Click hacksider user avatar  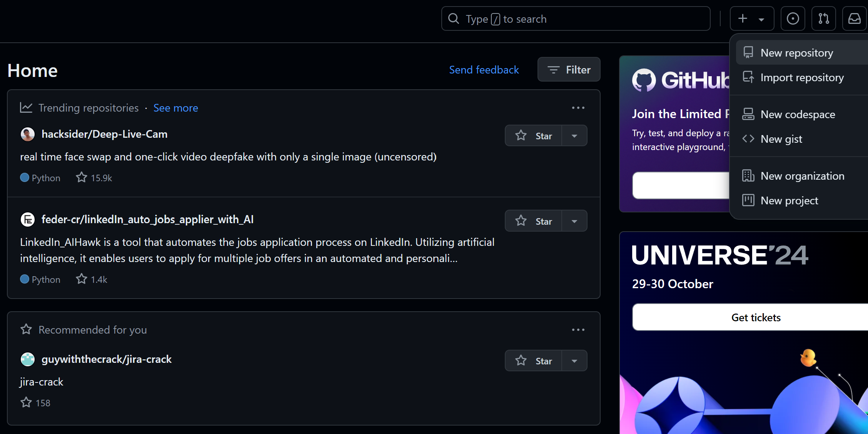[x=27, y=134]
